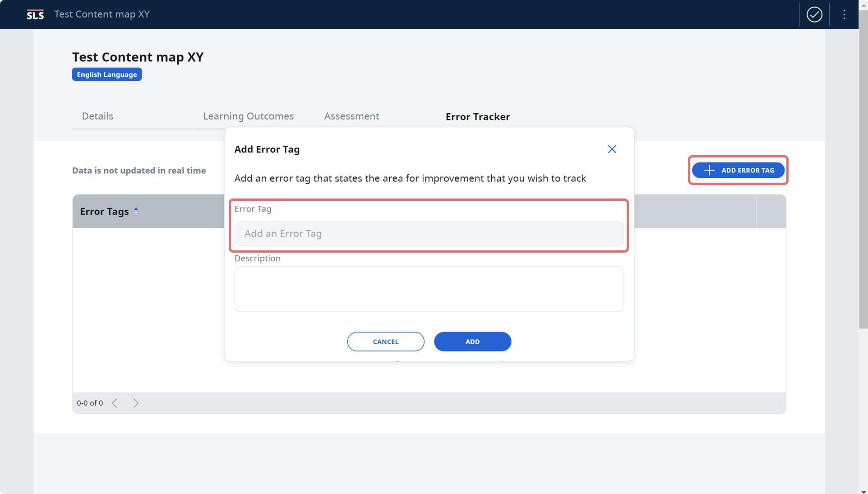
Task: Click the English Language tag badge
Action: (107, 74)
